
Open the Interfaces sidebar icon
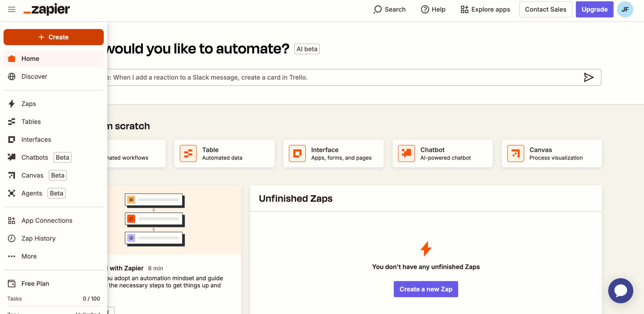click(12, 140)
